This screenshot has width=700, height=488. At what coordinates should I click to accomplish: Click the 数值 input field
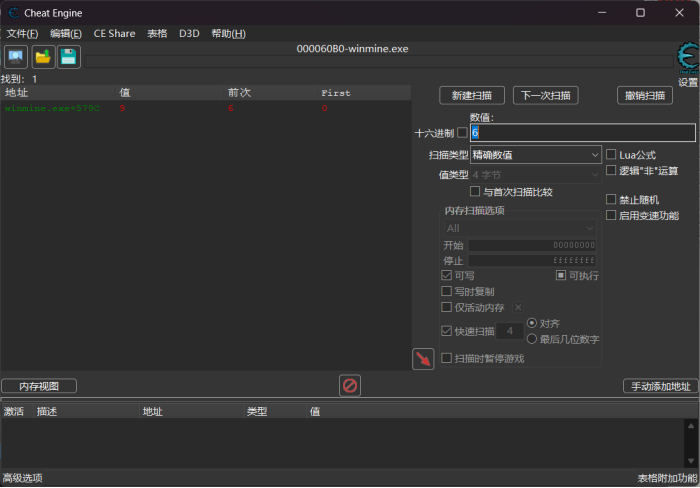[583, 133]
